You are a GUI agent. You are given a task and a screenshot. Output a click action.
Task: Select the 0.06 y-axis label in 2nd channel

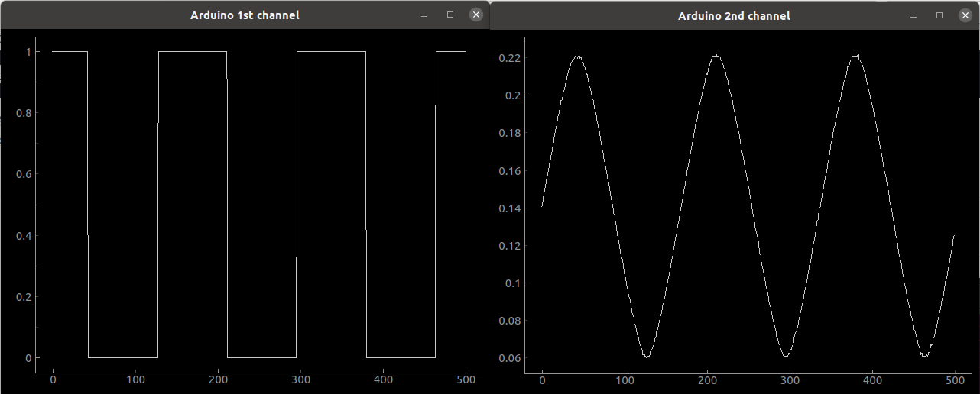pyautogui.click(x=509, y=358)
